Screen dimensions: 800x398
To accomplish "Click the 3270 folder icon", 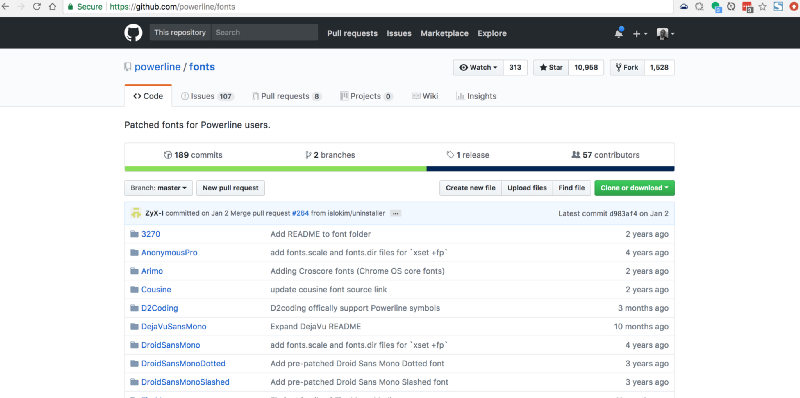I will point(134,234).
